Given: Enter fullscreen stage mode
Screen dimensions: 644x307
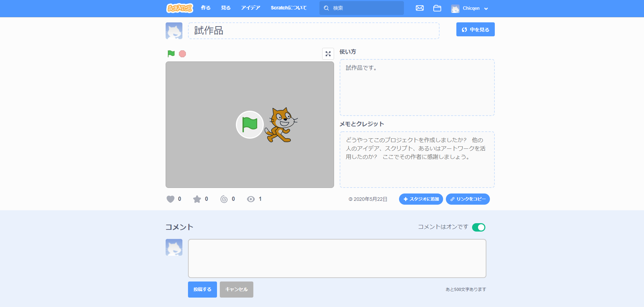Looking at the screenshot, I should [328, 54].
